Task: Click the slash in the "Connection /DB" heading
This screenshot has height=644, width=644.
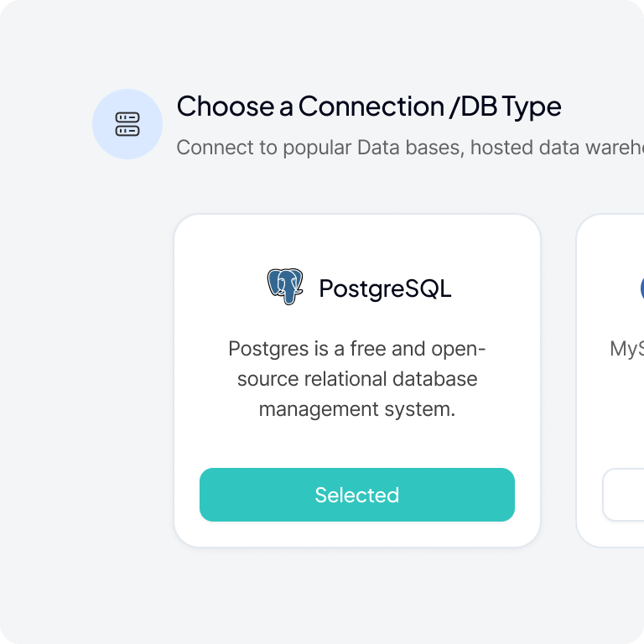Action: pyautogui.click(x=454, y=106)
